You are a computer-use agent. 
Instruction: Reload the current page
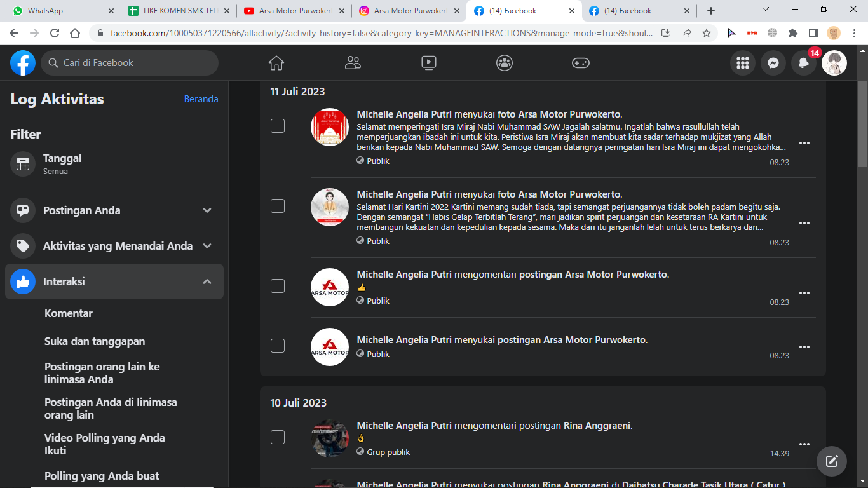(x=55, y=33)
